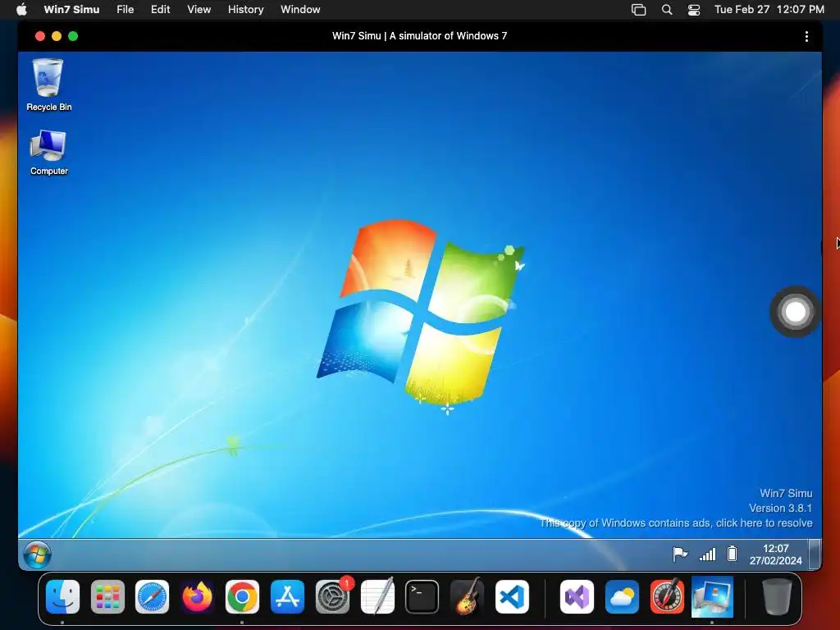Viewport: 840px width, 630px height.
Task: Open the date and time in the menu bar
Action: pyautogui.click(x=769, y=10)
